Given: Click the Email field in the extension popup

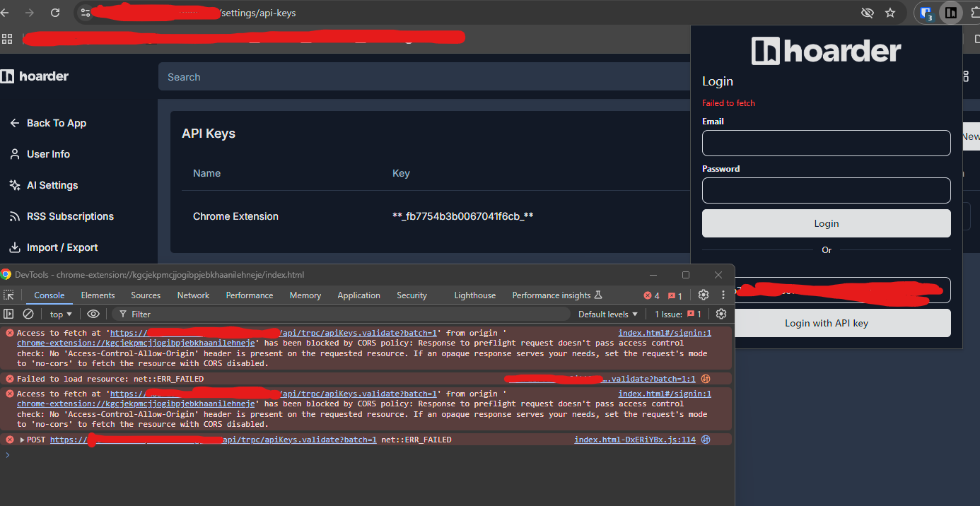Looking at the screenshot, I should pos(826,143).
